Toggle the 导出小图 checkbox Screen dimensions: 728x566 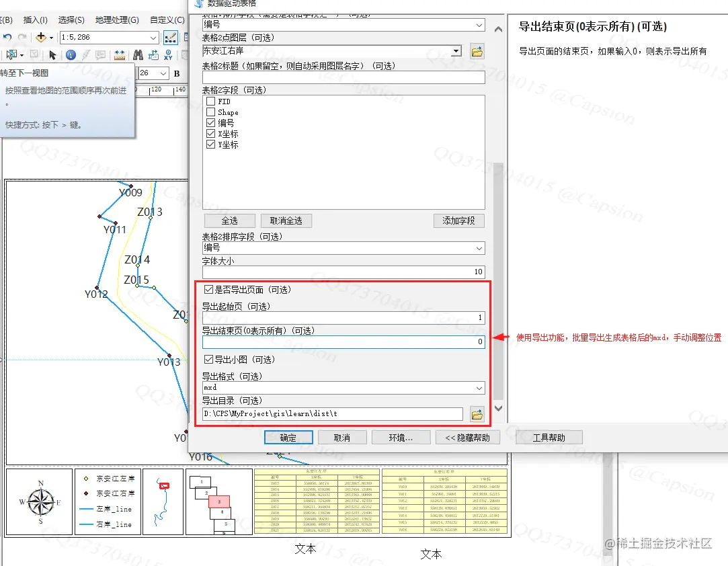209,360
